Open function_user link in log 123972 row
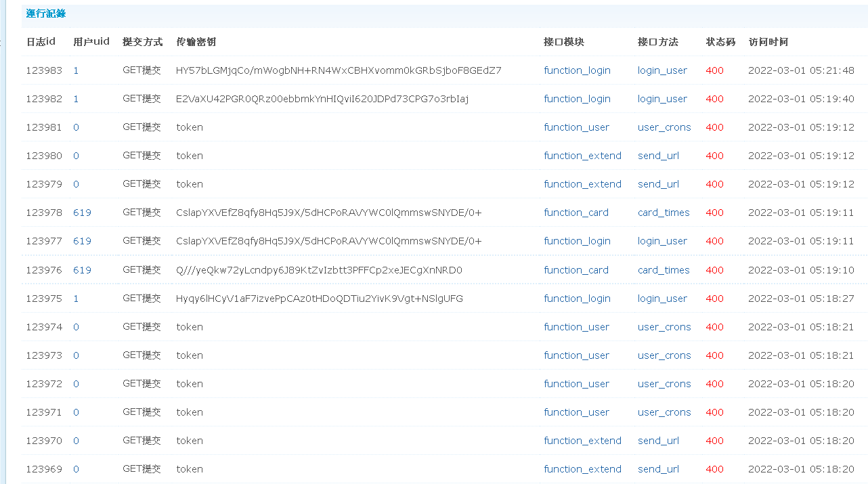Viewport: 868px width, 484px height. (x=576, y=384)
